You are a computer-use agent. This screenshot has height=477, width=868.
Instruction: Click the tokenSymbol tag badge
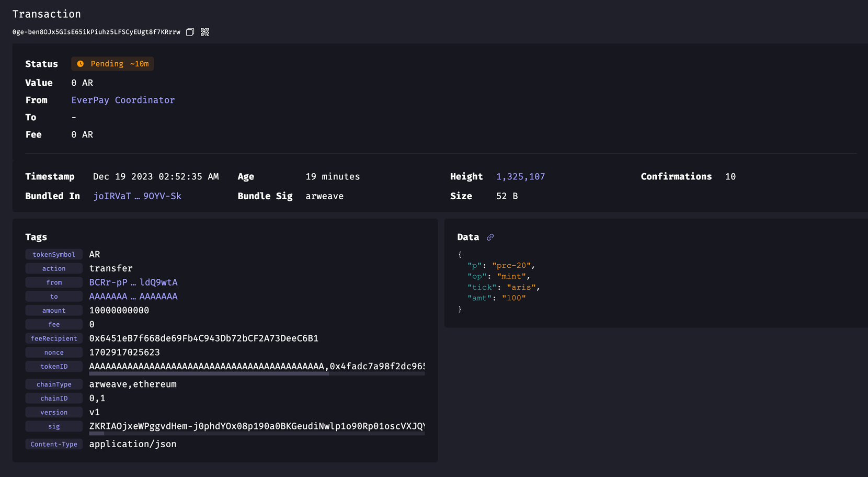coord(53,254)
